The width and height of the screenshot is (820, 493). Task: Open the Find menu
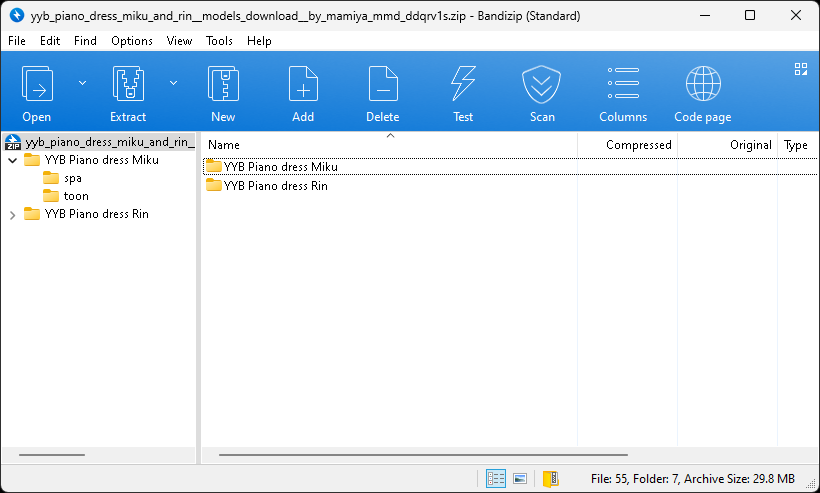tap(85, 41)
